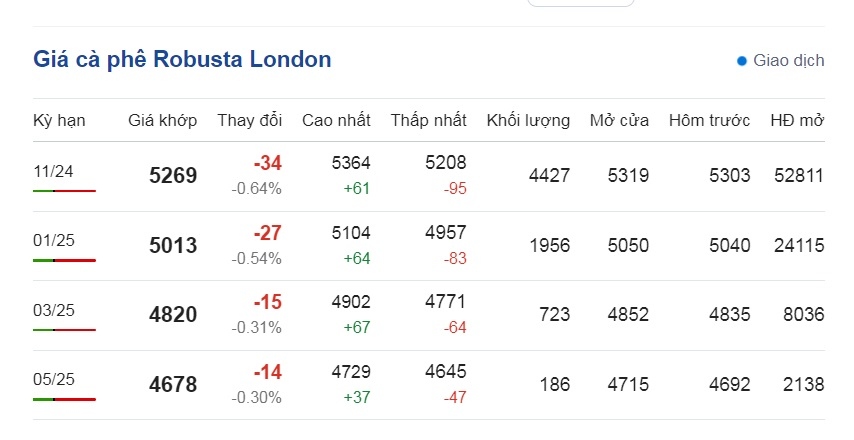Viewport: 854px width, 440px height.
Task: Click the Cao nhất column header
Action: coord(336,120)
